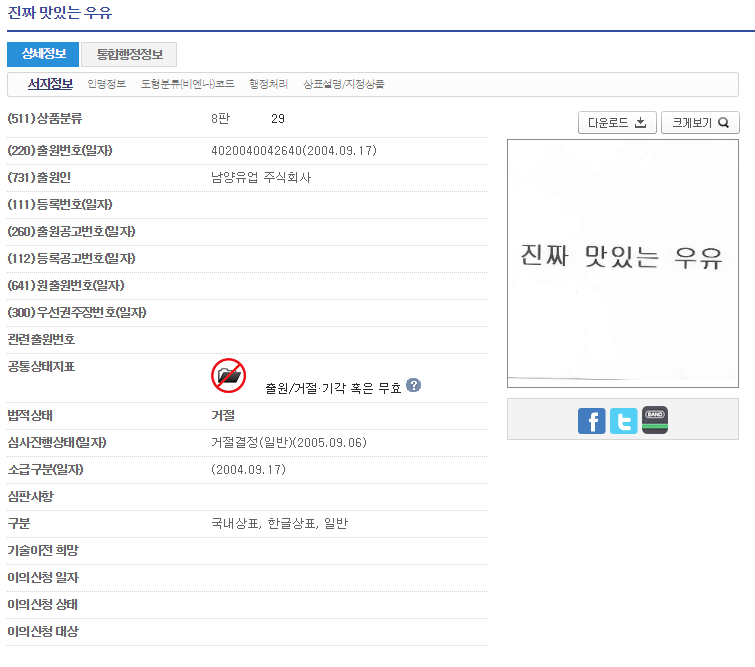Screen dimensions: 755x667
Task: Open 도형분류(비엔나)코드 sub-tab
Action: 187,84
